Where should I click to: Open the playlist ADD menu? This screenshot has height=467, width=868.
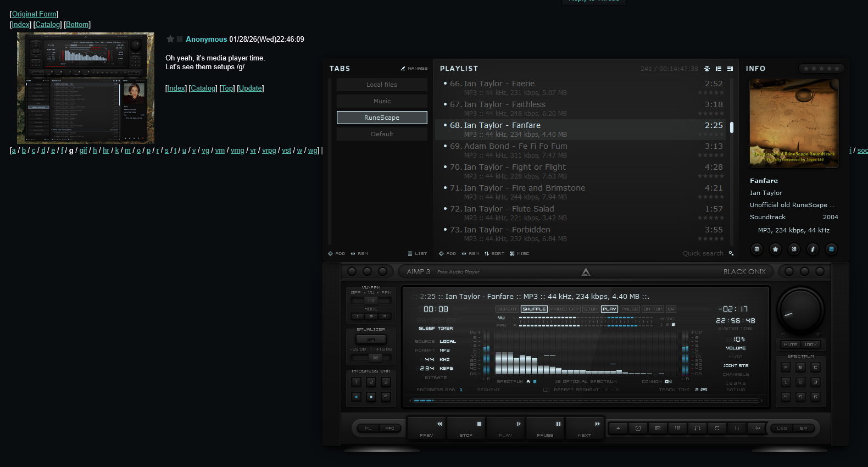click(448, 253)
